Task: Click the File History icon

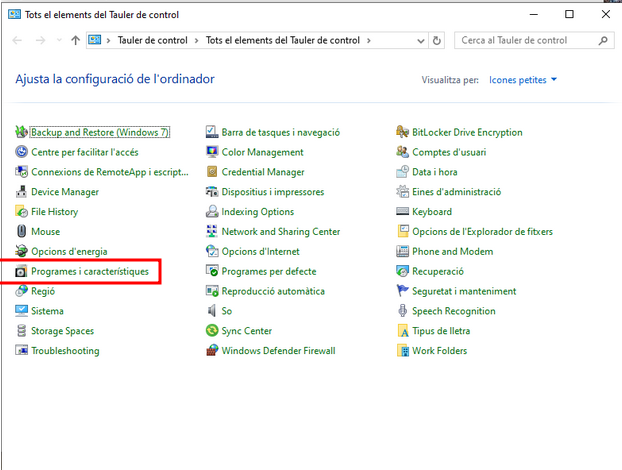Action: [x=22, y=212]
